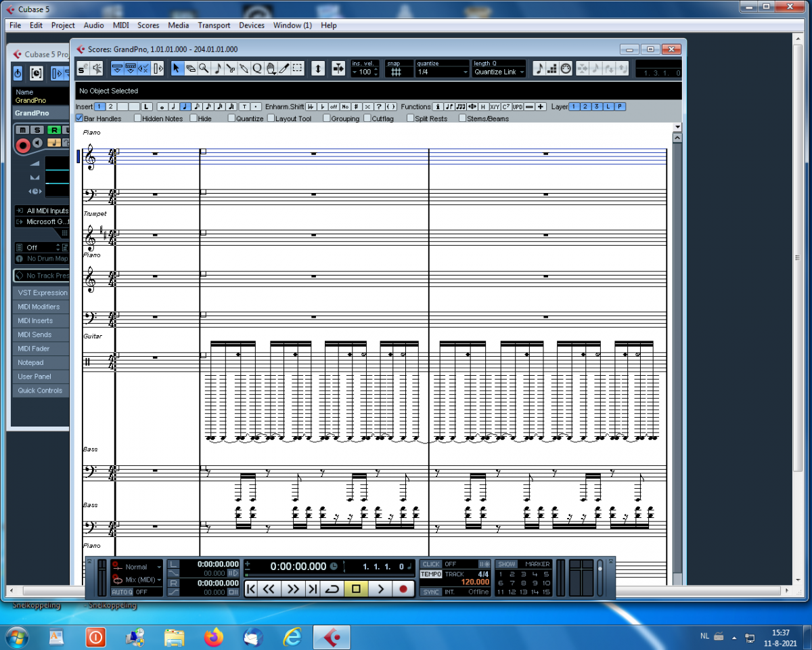Uncheck the Bar Handles checkbox

(x=79, y=118)
